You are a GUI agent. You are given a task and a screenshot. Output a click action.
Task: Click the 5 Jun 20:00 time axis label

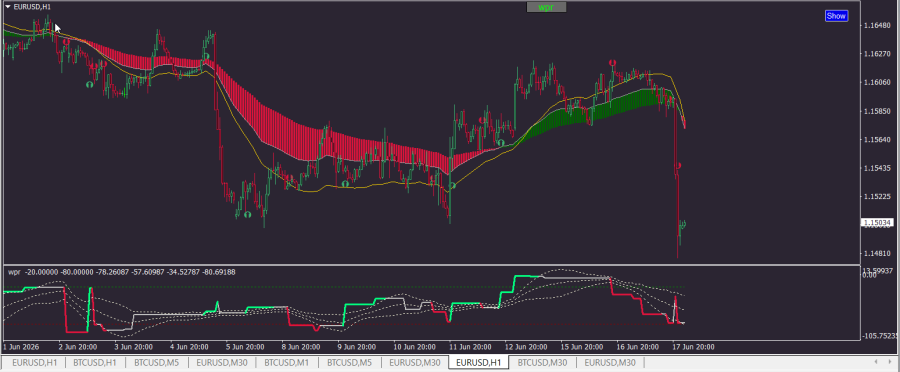246,347
